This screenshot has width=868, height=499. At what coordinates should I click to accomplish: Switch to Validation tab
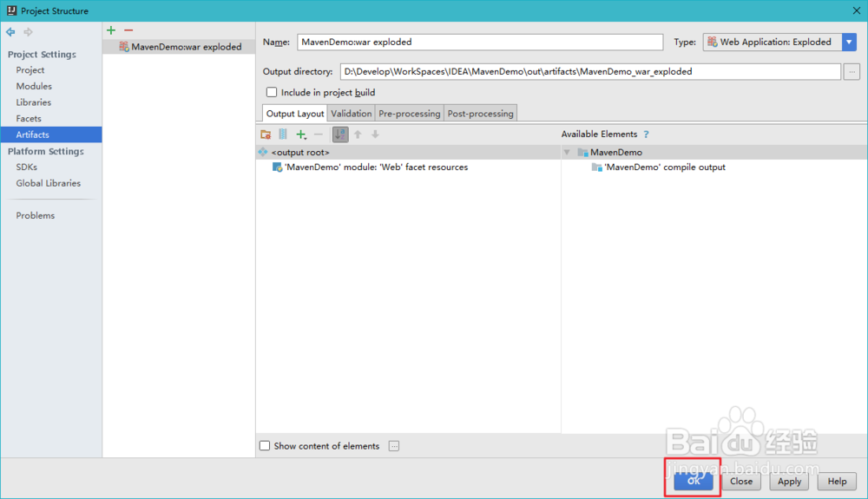(x=351, y=114)
